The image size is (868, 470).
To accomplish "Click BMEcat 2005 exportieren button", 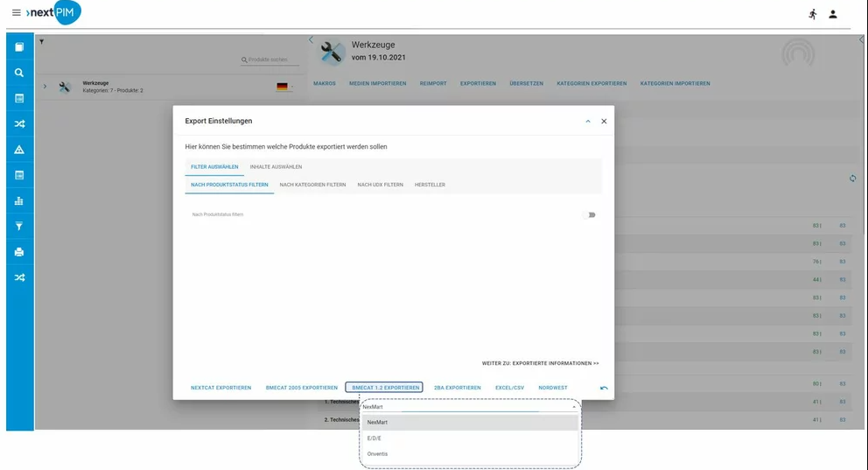I will [x=302, y=388].
